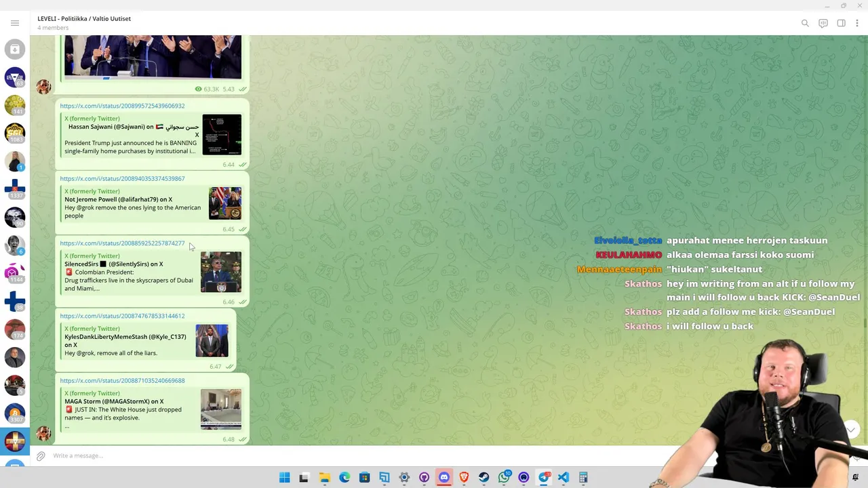This screenshot has height=488, width=868.
Task: Open the chat with the 174 unread badge
Action: coord(15,329)
